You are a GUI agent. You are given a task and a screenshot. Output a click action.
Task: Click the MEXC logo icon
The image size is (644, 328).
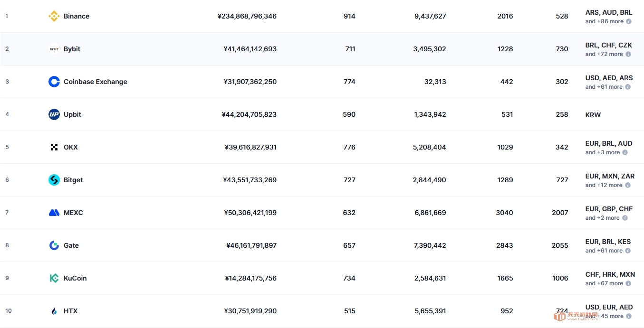point(54,213)
